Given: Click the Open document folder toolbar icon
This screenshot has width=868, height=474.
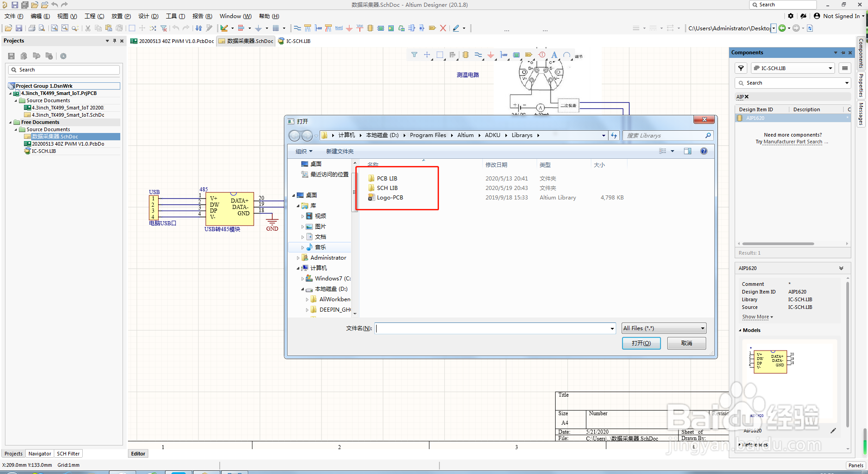Looking at the screenshot, I should pyautogui.click(x=8, y=28).
